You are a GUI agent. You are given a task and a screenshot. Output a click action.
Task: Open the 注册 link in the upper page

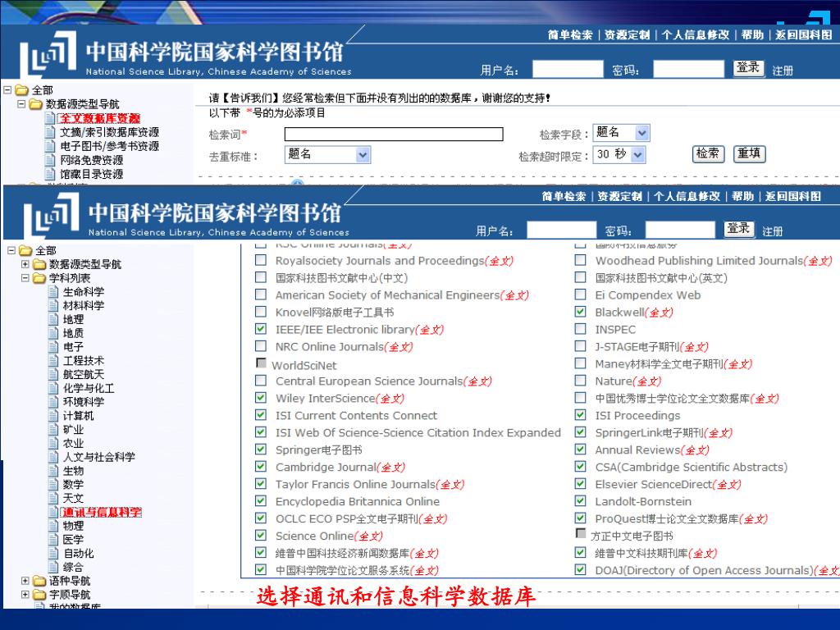[783, 71]
